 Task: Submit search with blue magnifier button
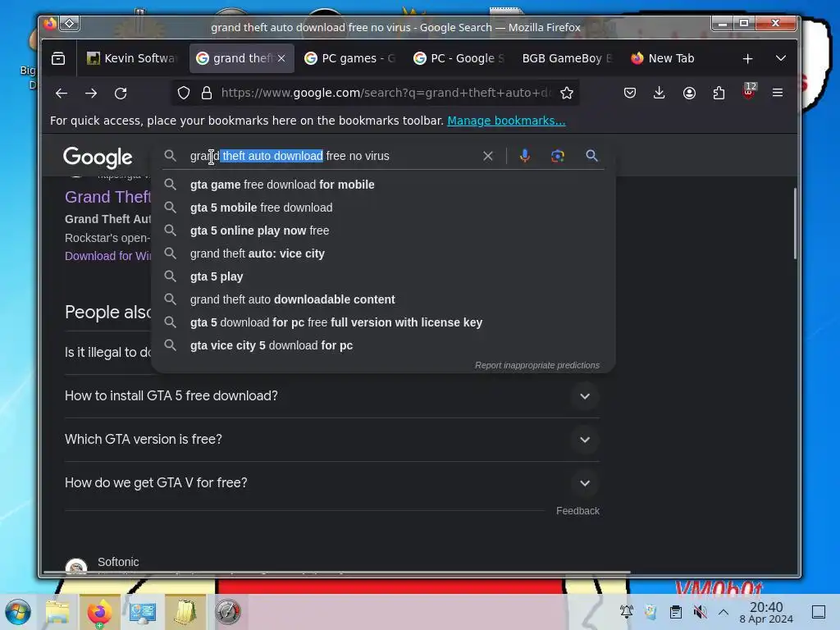(591, 156)
